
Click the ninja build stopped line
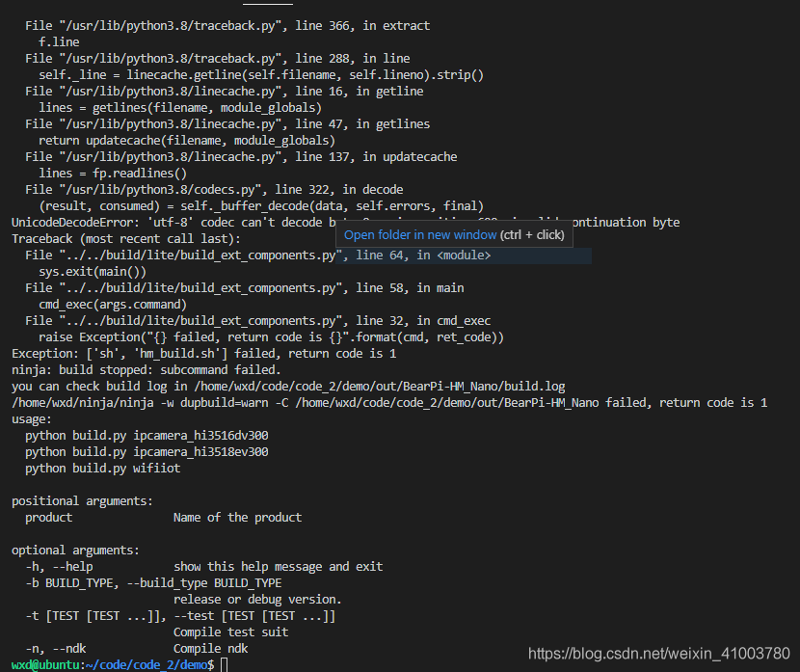146,370
